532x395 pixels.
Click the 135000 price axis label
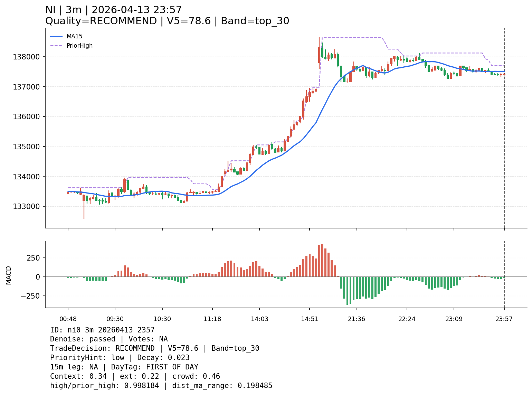26,147
